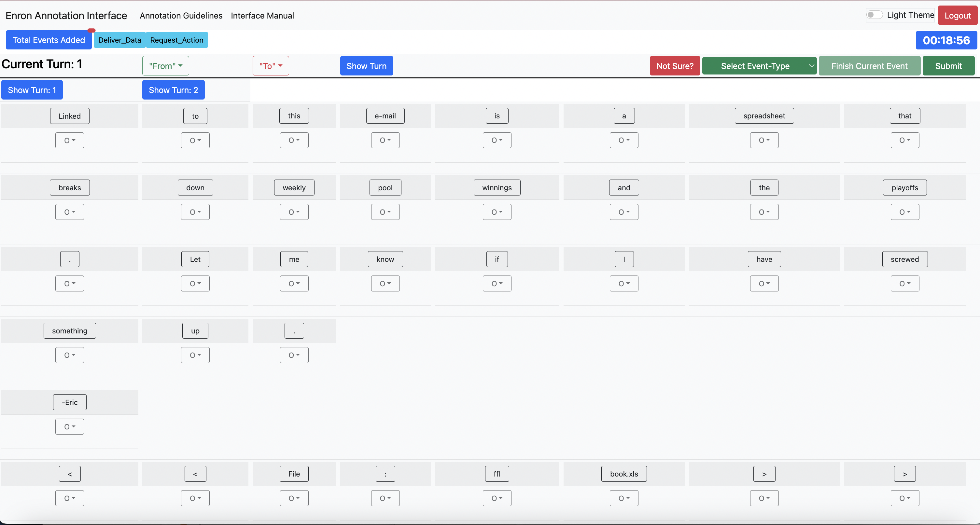Open the label dropdown under "spreadsheet"
This screenshot has height=525, width=980.
coord(764,140)
